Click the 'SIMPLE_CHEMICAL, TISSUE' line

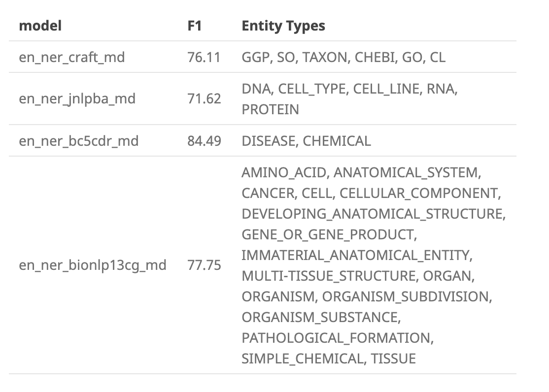click(x=328, y=359)
